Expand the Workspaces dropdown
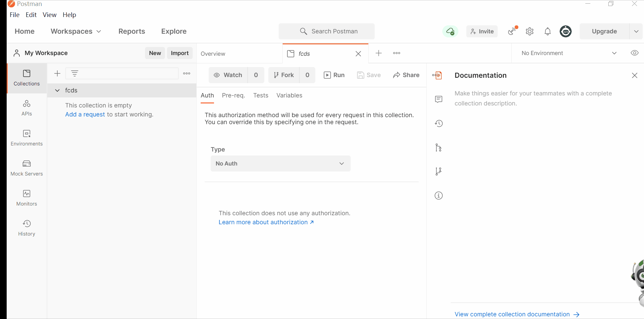 (76, 31)
